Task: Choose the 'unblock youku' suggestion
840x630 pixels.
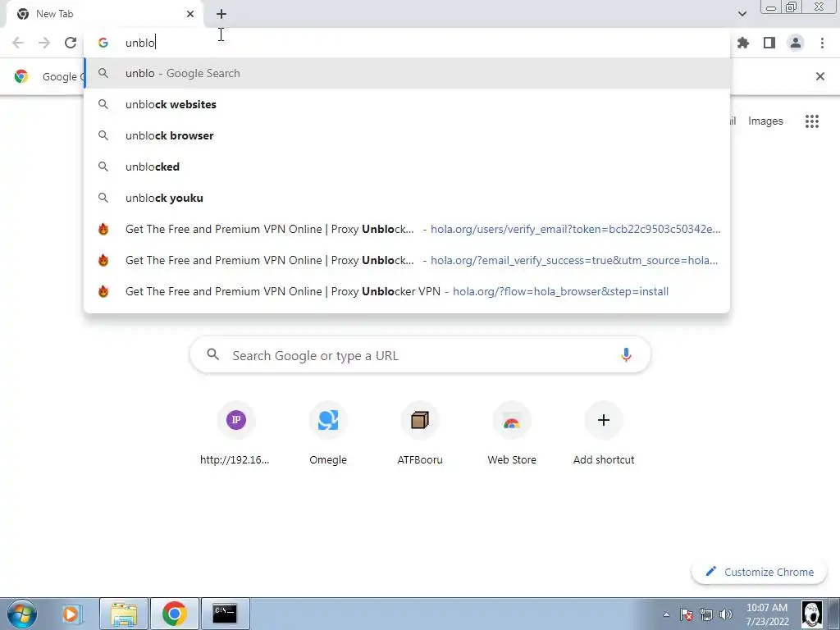Action: 407,198
